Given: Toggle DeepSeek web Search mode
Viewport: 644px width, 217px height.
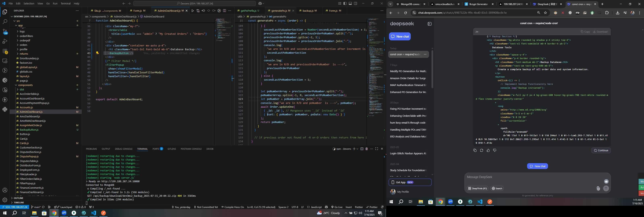Looking at the screenshot, I should (497, 188).
